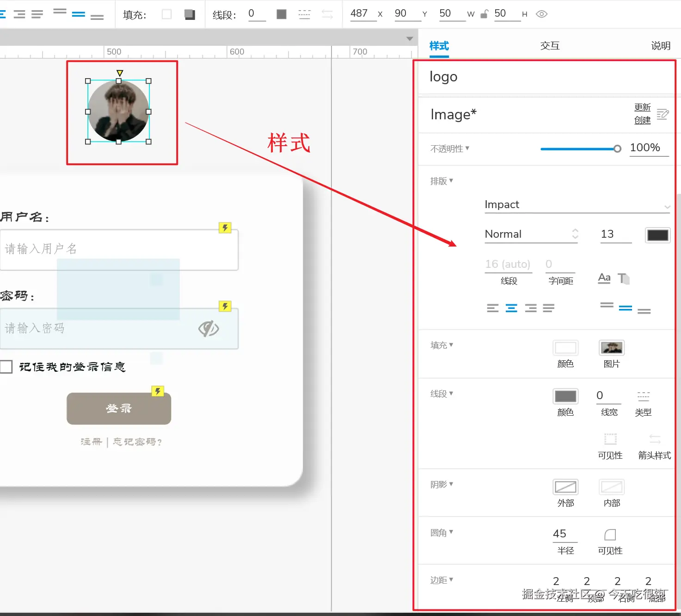Image resolution: width=681 pixels, height=616 pixels.
Task: Adjust the opacity slider handle
Action: [x=617, y=149]
